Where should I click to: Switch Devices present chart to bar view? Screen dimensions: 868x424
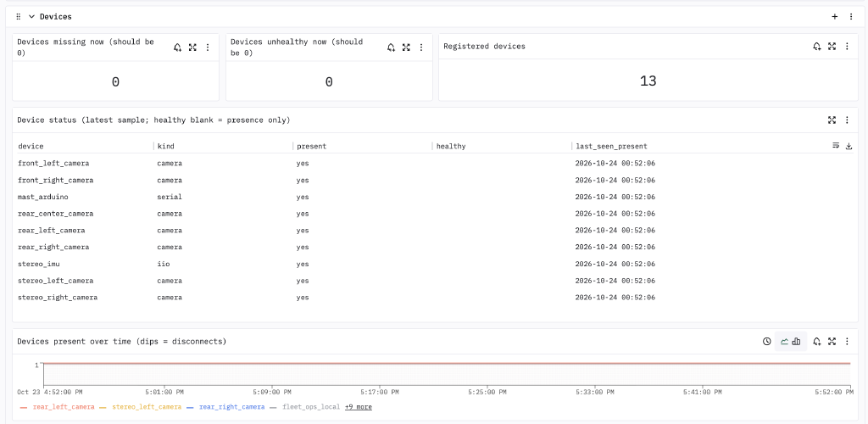(x=796, y=342)
